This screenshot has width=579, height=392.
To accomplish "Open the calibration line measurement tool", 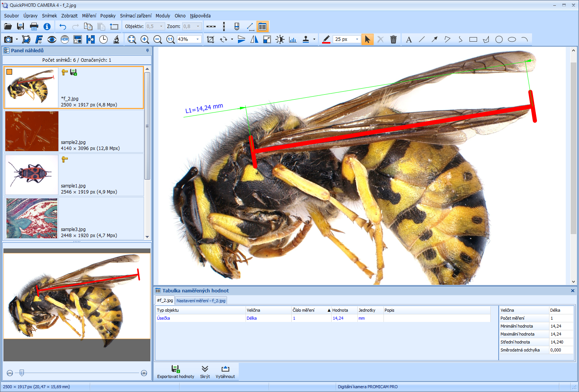I will tap(250, 27).
